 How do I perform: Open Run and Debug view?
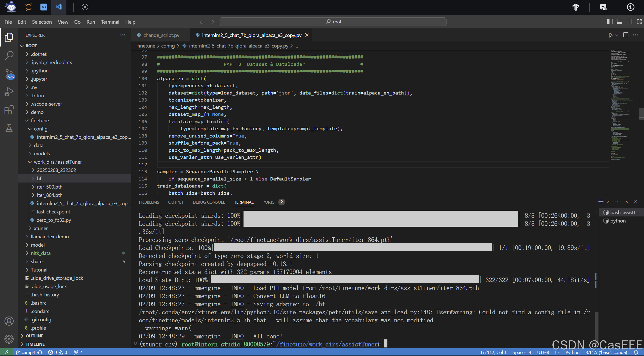point(9,92)
